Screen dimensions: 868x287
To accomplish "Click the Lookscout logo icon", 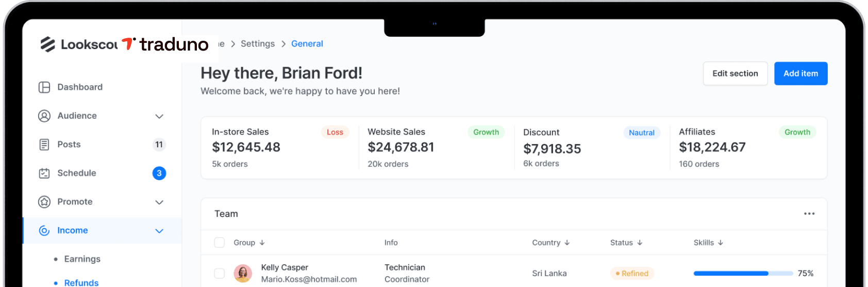I will tap(48, 44).
